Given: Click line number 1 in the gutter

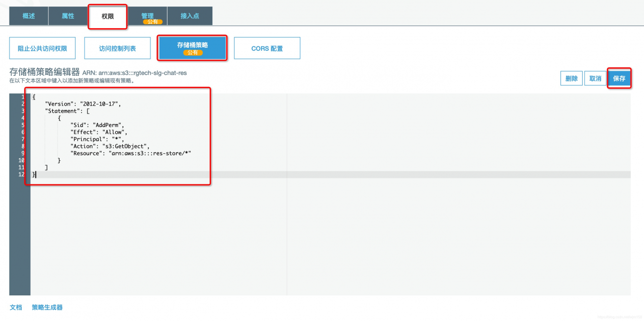Looking at the screenshot, I should coord(23,97).
